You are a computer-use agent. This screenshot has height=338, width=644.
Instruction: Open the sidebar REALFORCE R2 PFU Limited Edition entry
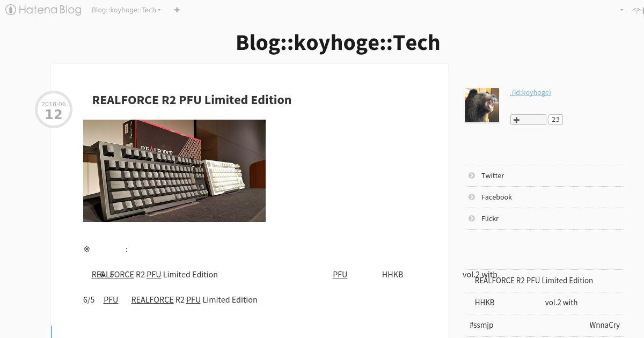tap(534, 281)
